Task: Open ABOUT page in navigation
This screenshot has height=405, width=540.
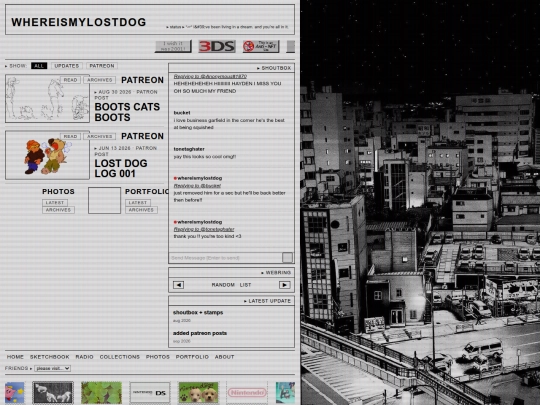Action: click(225, 357)
